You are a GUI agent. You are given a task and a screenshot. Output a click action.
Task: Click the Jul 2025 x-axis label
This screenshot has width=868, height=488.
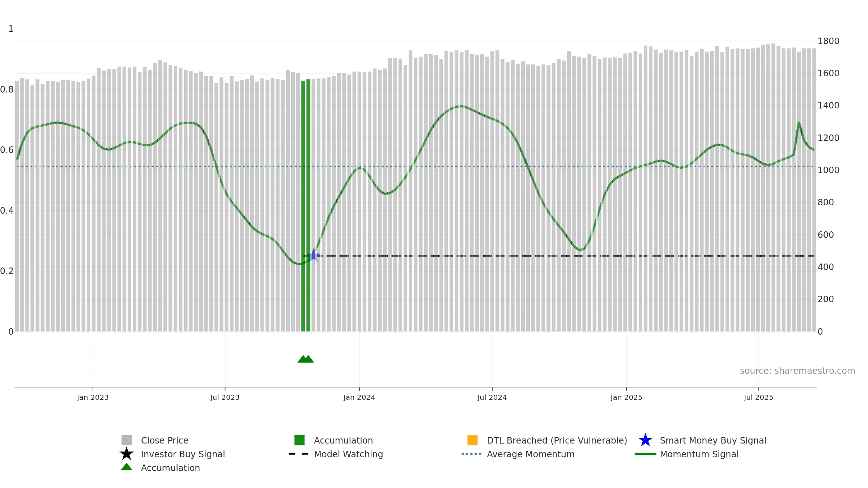[758, 397]
